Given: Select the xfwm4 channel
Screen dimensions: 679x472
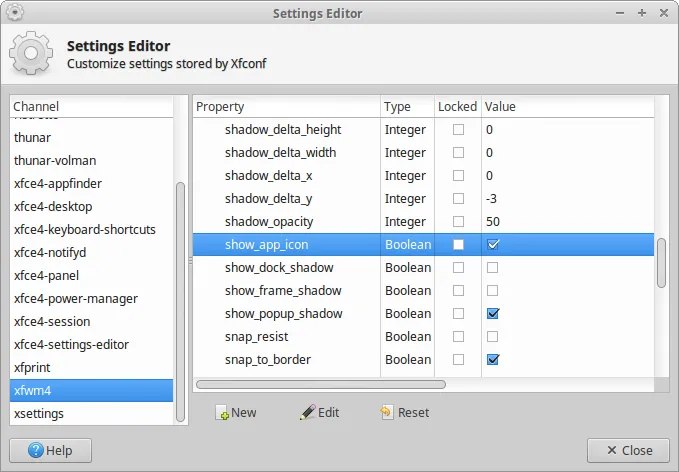Looking at the screenshot, I should pos(91,390).
